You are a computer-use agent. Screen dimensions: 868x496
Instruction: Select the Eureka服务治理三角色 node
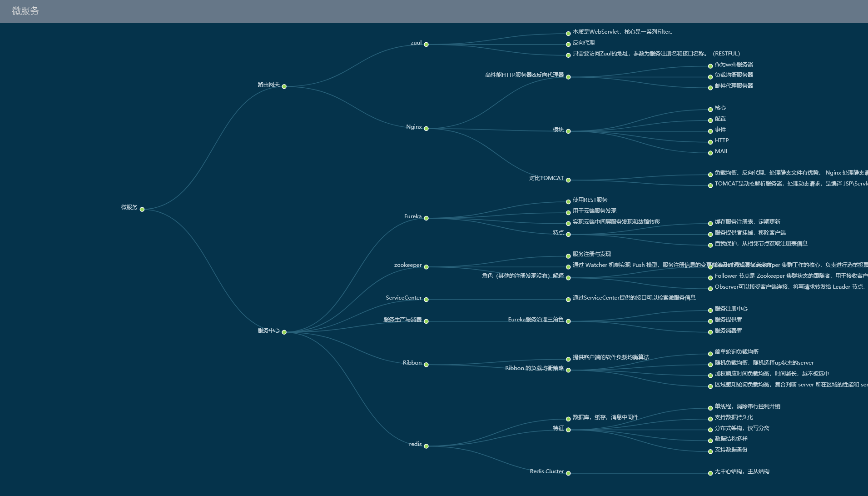pyautogui.click(x=568, y=321)
